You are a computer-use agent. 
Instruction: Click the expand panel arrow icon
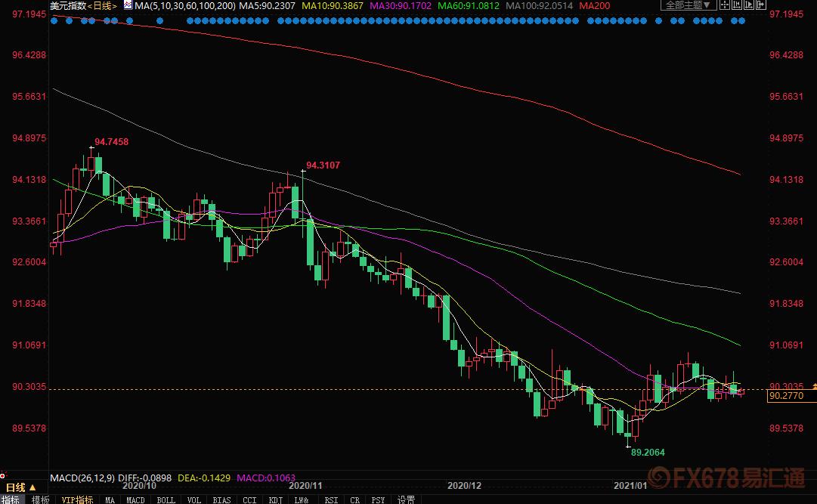coord(761,5)
